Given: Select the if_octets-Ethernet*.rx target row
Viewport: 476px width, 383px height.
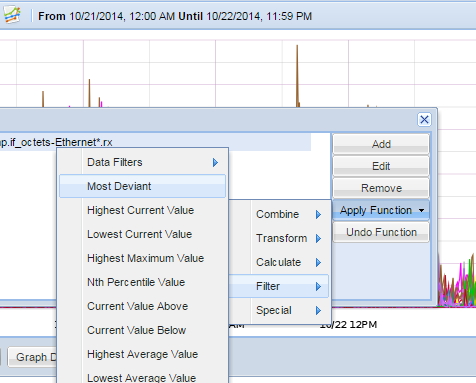Looking at the screenshot, I should coord(155,142).
